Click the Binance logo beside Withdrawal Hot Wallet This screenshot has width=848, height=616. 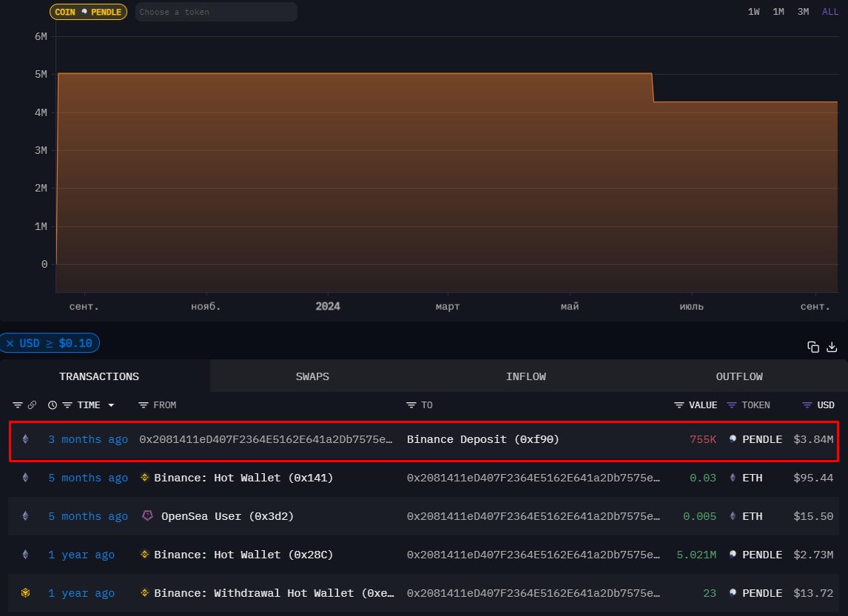click(x=144, y=592)
